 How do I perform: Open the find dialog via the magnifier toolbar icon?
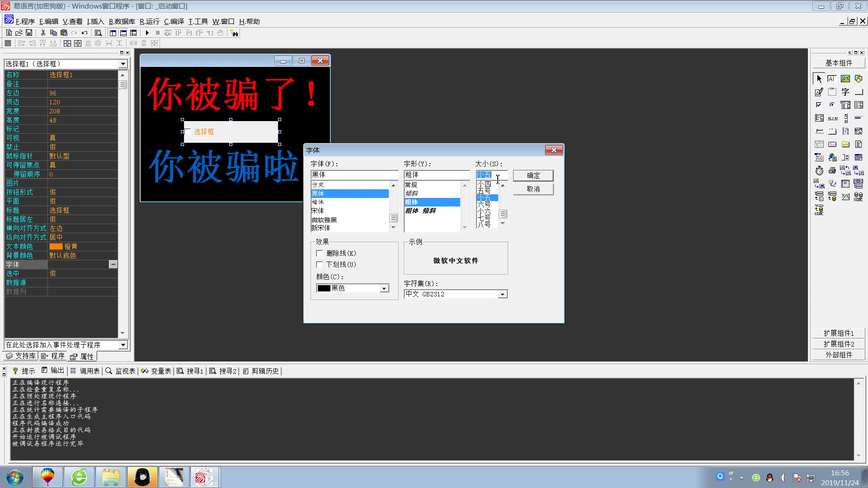[x=98, y=33]
